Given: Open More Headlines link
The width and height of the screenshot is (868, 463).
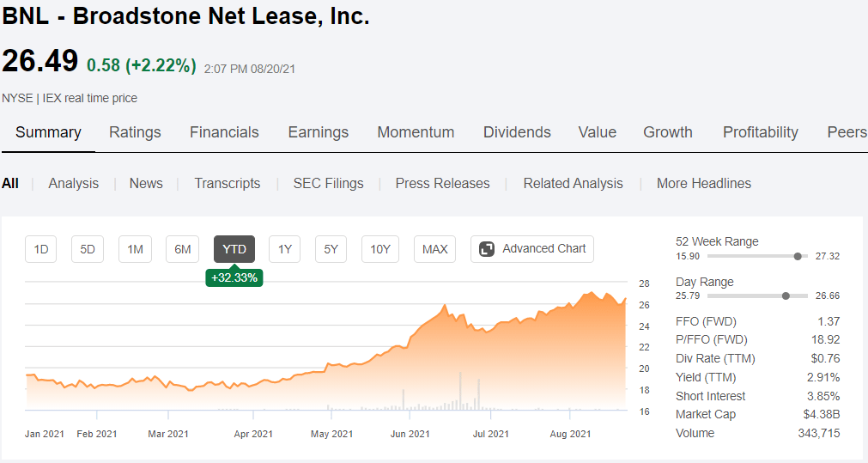Looking at the screenshot, I should [x=704, y=183].
